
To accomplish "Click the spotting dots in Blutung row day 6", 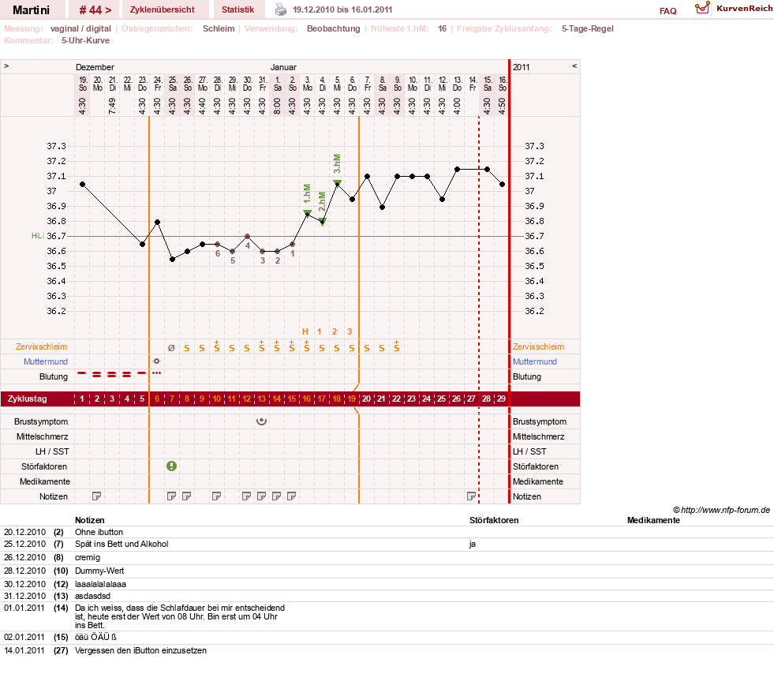I will [156, 372].
